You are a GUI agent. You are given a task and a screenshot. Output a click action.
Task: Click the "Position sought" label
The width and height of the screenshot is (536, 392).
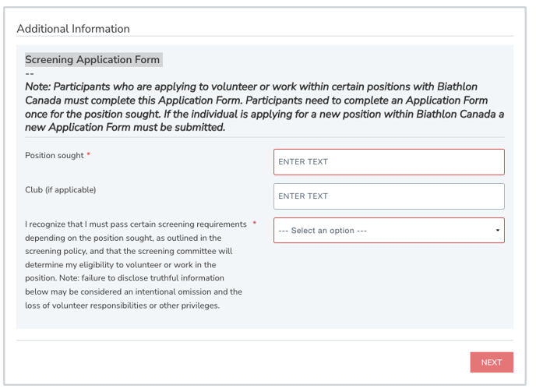pyautogui.click(x=55, y=156)
